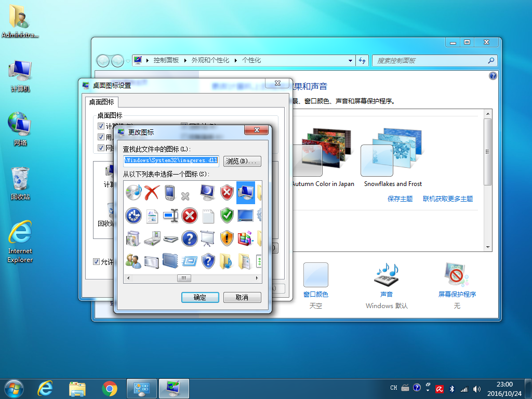Pick the projector screen icon
This screenshot has height=399, width=532.
(208, 238)
